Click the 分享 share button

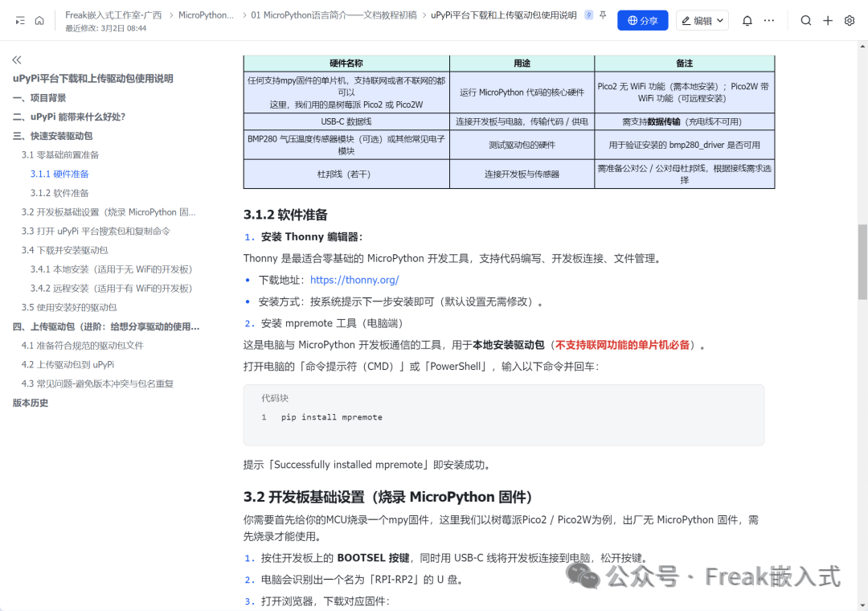point(642,21)
